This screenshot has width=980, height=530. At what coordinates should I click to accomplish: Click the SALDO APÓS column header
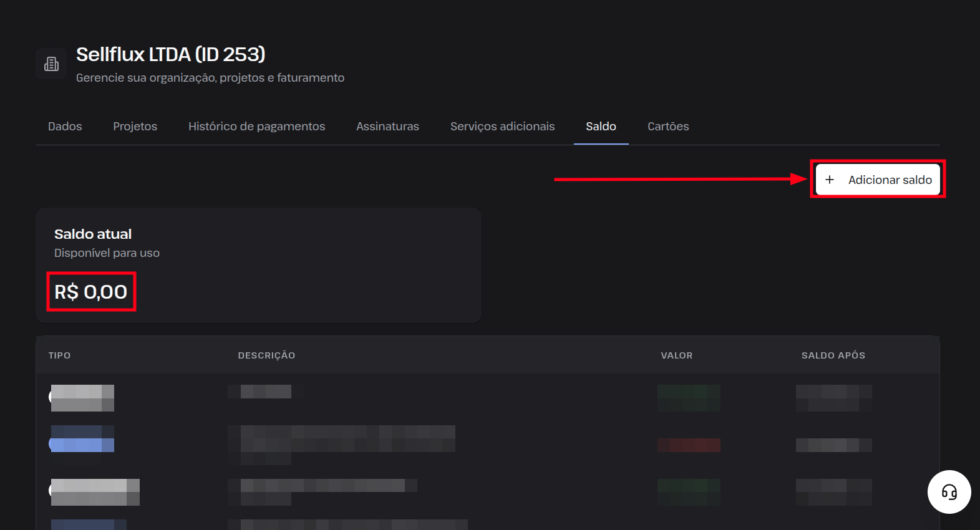[x=833, y=355]
